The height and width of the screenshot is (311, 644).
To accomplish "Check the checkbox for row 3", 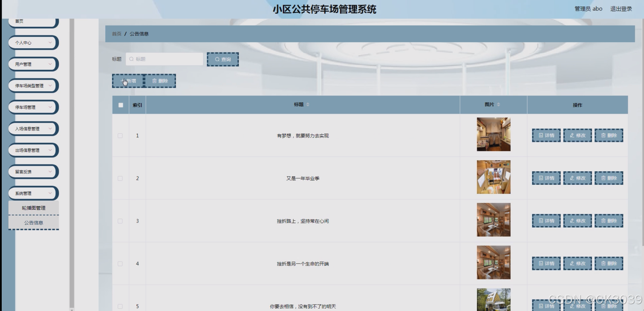I will pos(120,221).
